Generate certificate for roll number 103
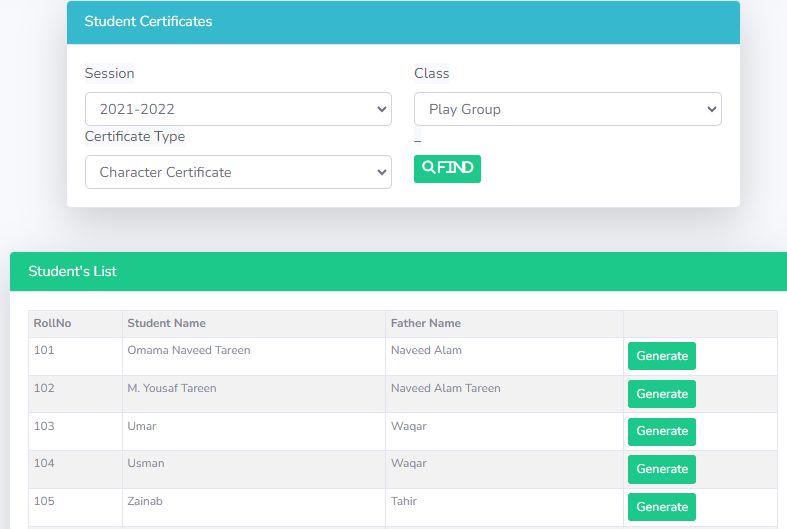The width and height of the screenshot is (787, 529). coord(661,431)
